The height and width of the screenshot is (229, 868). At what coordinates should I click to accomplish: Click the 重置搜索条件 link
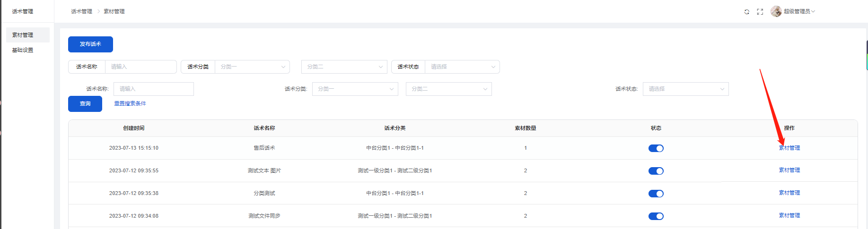point(130,103)
